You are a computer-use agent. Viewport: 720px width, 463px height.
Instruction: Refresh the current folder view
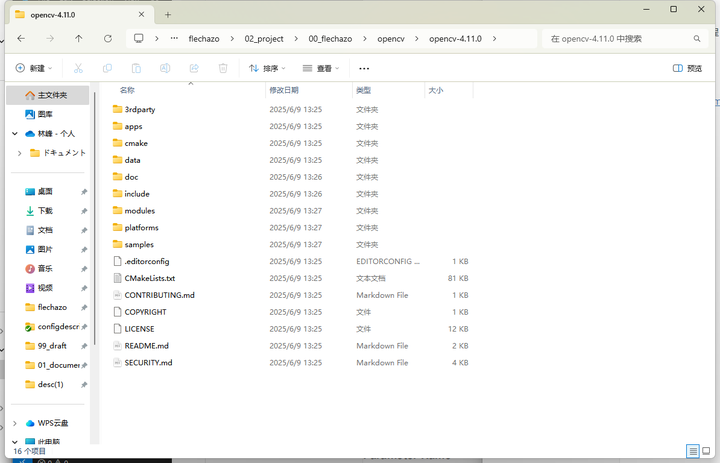(x=108, y=39)
